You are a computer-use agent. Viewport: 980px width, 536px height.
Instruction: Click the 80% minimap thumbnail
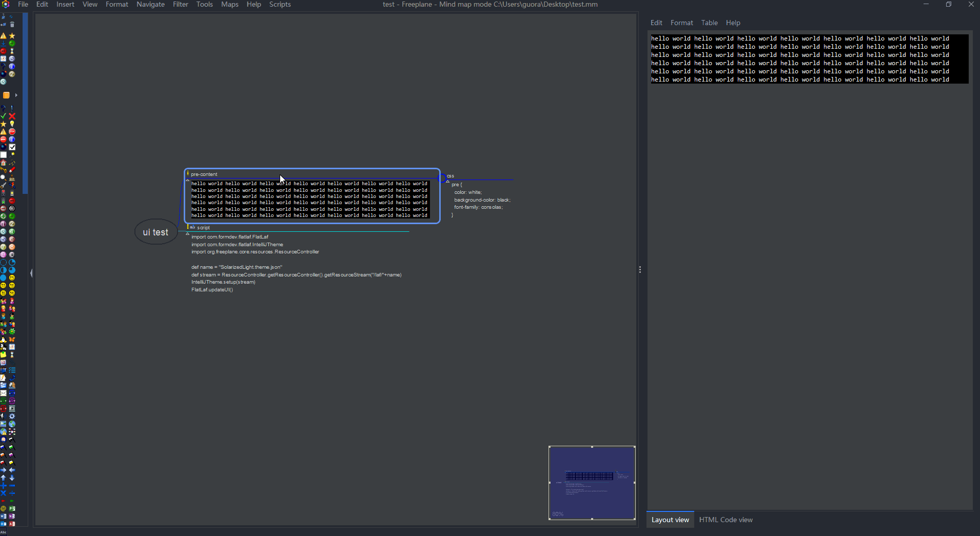click(x=591, y=482)
